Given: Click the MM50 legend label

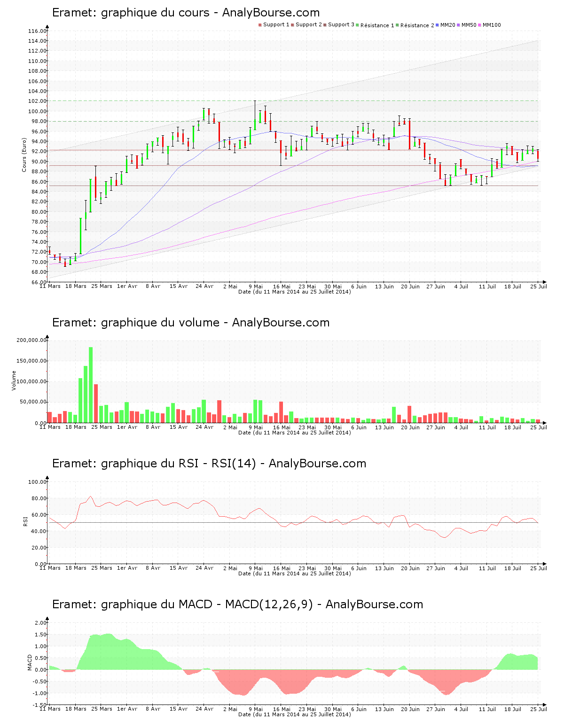Looking at the screenshot, I should tap(469, 25).
